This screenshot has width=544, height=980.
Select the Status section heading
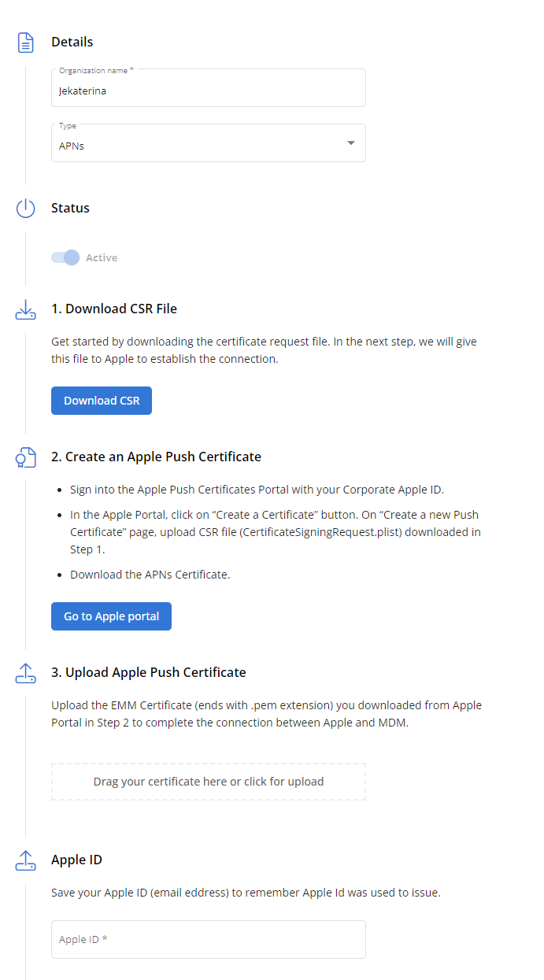(70, 209)
